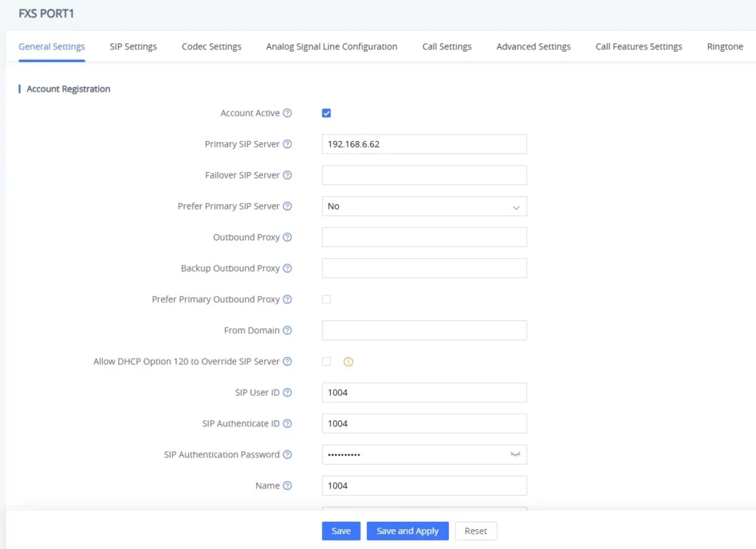Click into the Name field
Screen dimensions: 756x549
(425, 486)
